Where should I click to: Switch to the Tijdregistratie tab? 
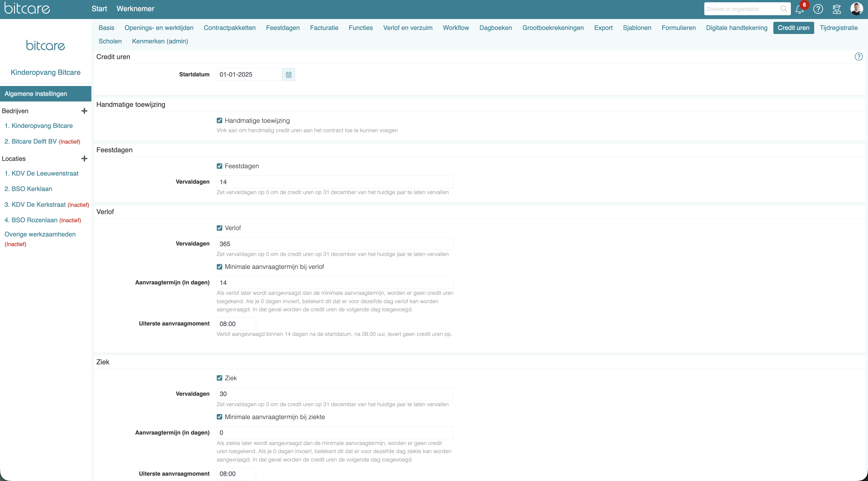click(838, 28)
